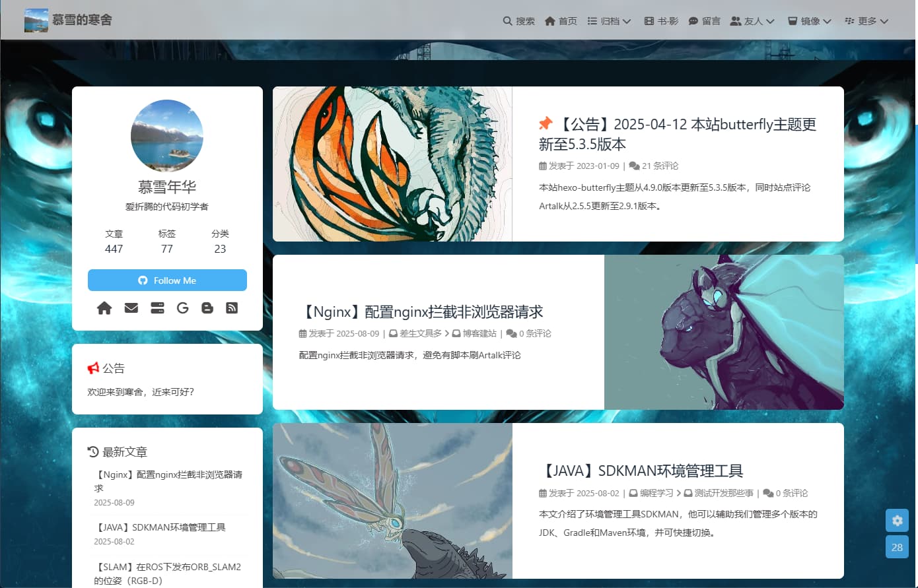Open the 编程学习 category link
918x588 pixels.
click(x=656, y=493)
